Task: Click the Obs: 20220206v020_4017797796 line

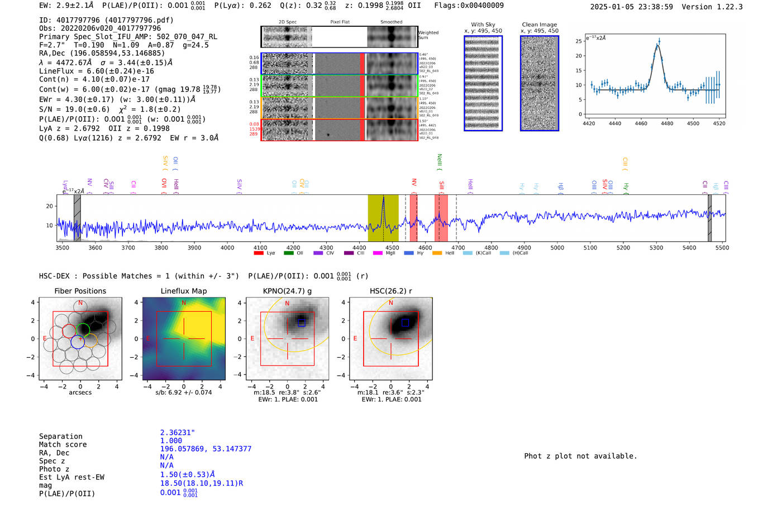Action: (100, 28)
